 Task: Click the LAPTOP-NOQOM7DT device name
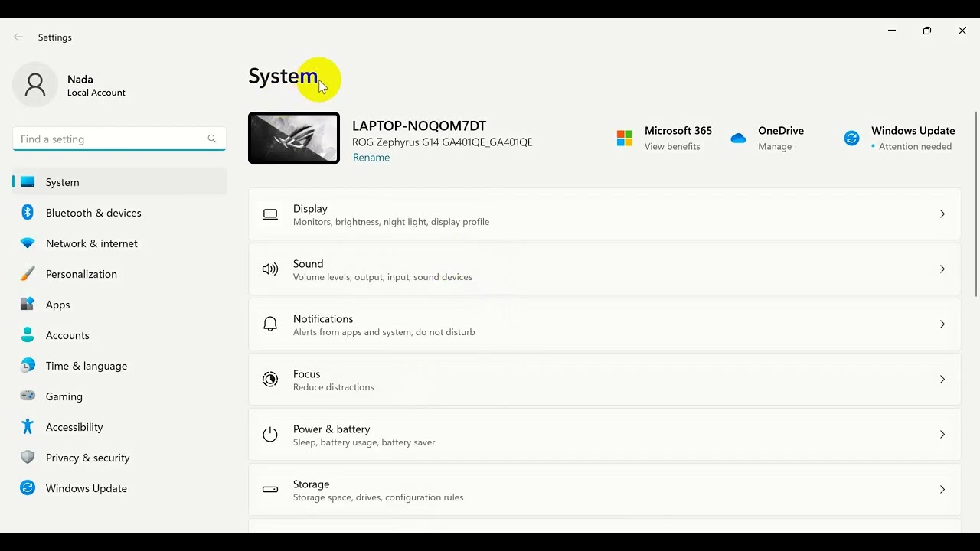(419, 126)
